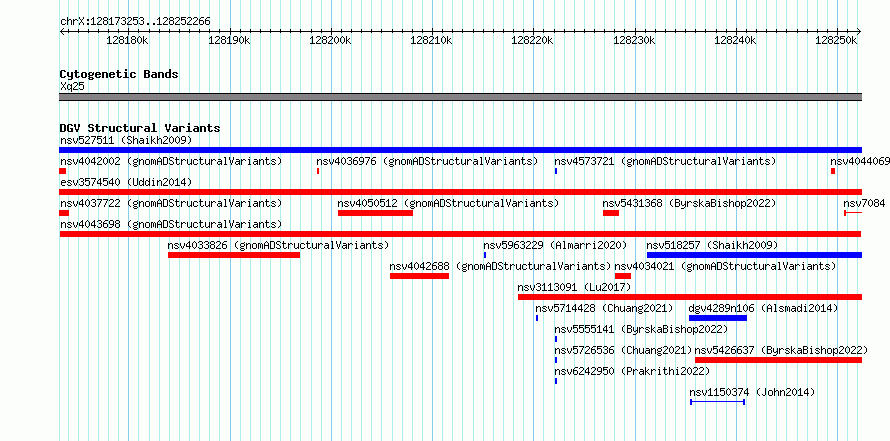The image size is (890, 441).
Task: Select nsv3113091 (Lu2017) label
Action: [x=574, y=287]
